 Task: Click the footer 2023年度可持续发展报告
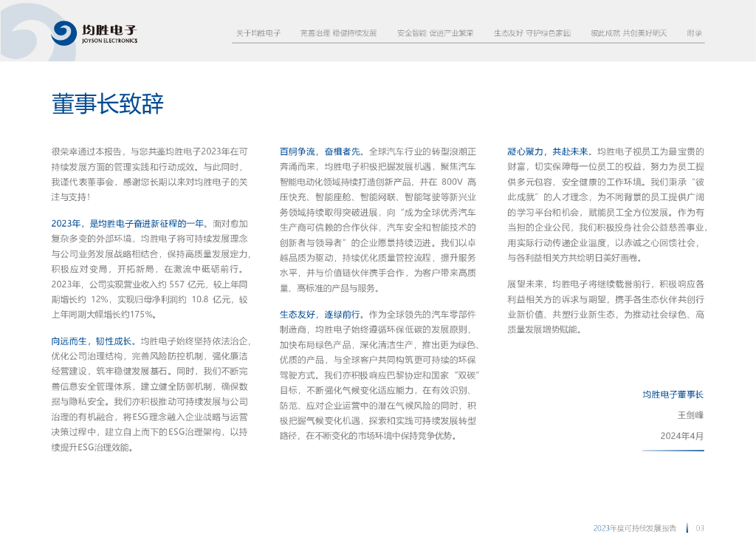click(x=634, y=528)
